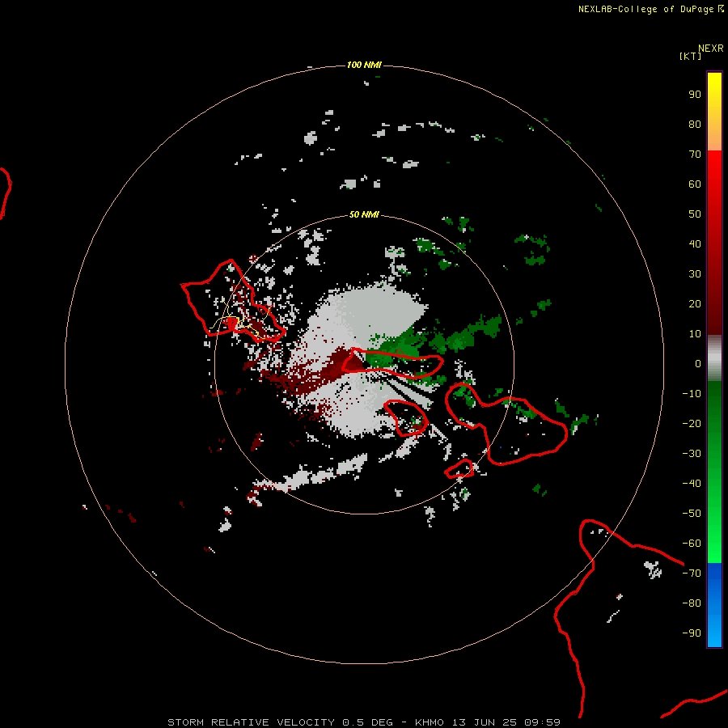728x728 pixels.
Task: Click the 70 value on velocity scale
Action: tap(695, 154)
